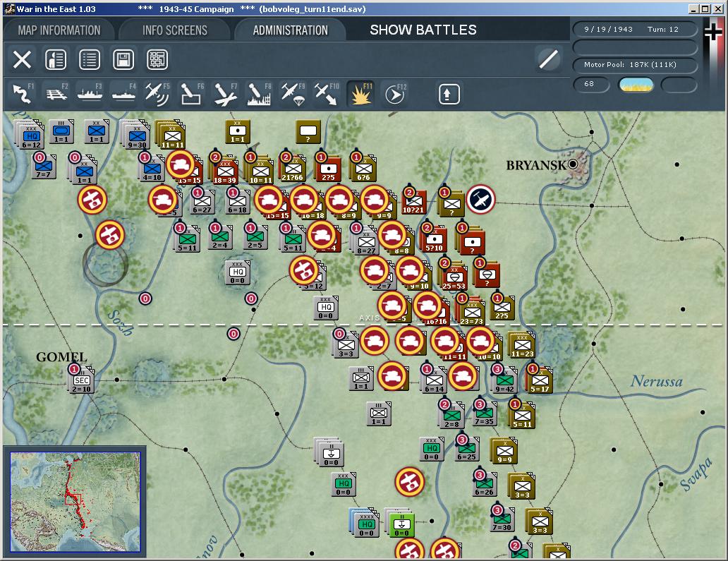The height and width of the screenshot is (561, 728).
Task: Click the up-arrow button in toolbar
Action: [449, 95]
